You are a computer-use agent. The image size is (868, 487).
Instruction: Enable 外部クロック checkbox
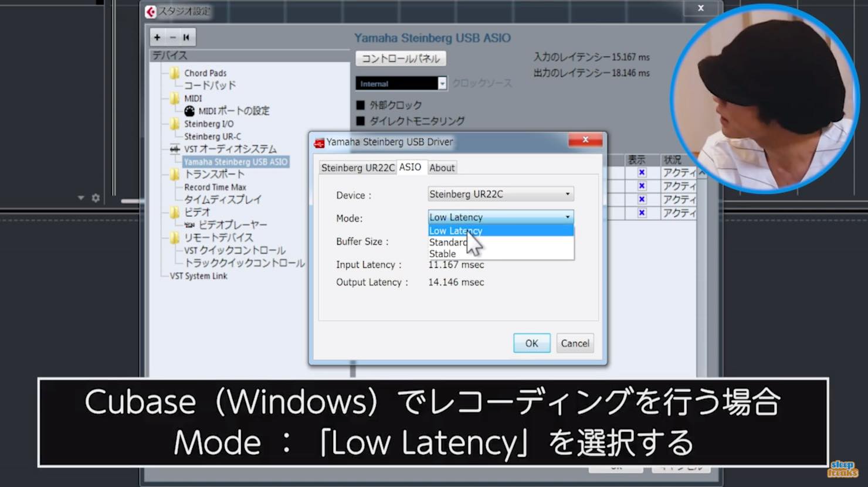coord(361,105)
